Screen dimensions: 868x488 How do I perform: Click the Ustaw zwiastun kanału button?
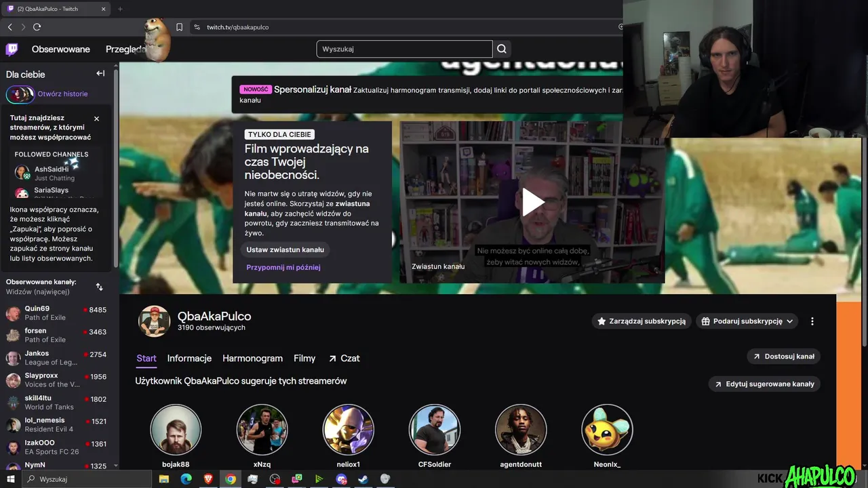click(285, 249)
